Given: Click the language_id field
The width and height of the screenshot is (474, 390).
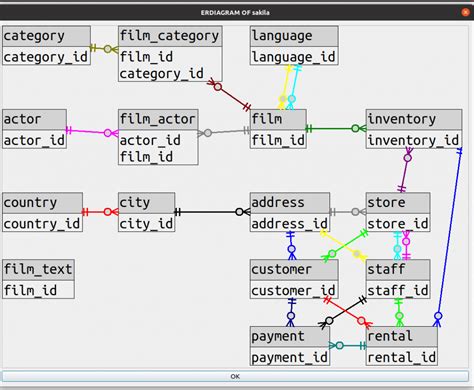Looking at the screenshot, I should pyautogui.click(x=294, y=56).
